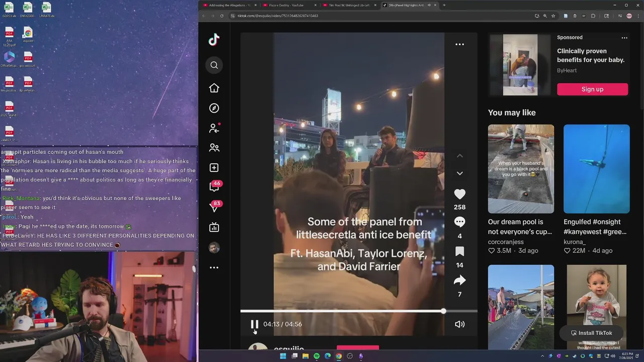
Task: Select UNRATE.xls desktop file
Action: [46, 10]
